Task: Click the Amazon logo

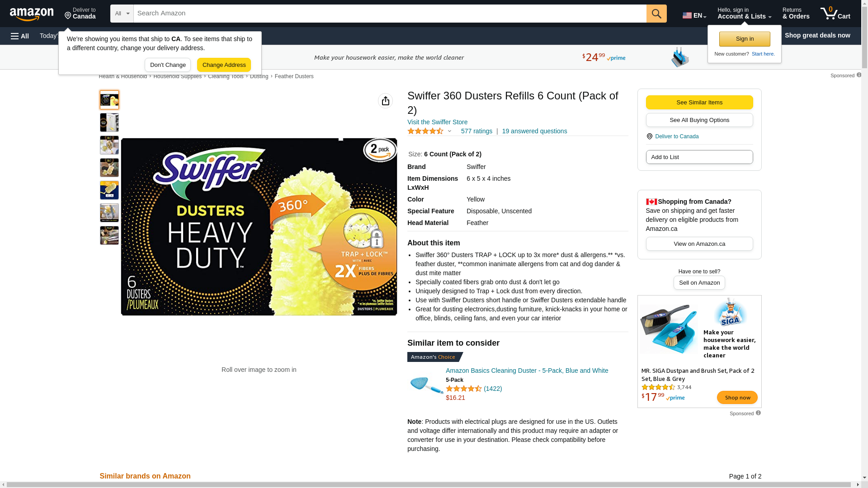Action: coord(32,14)
